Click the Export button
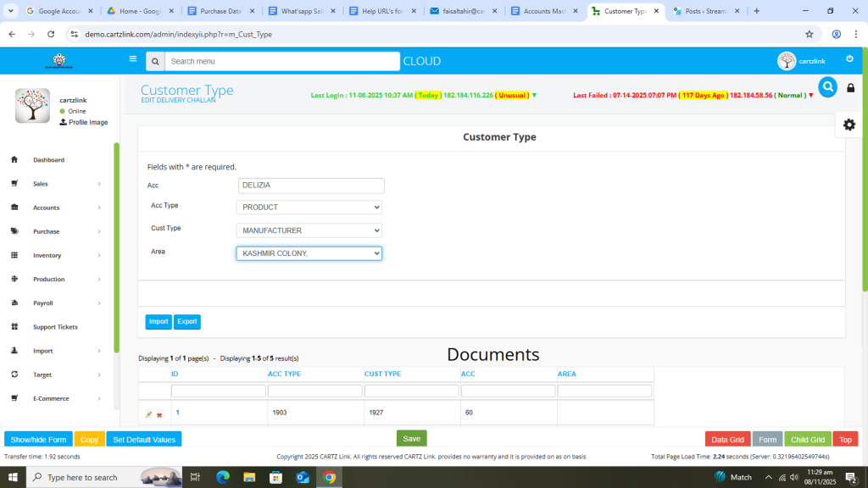 (187, 322)
